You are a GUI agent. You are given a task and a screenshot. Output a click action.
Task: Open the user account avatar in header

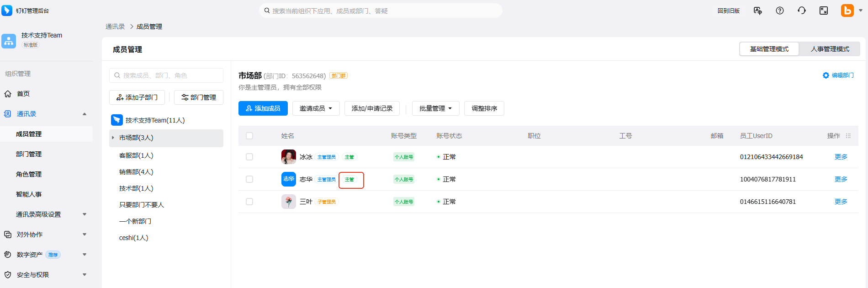click(847, 11)
